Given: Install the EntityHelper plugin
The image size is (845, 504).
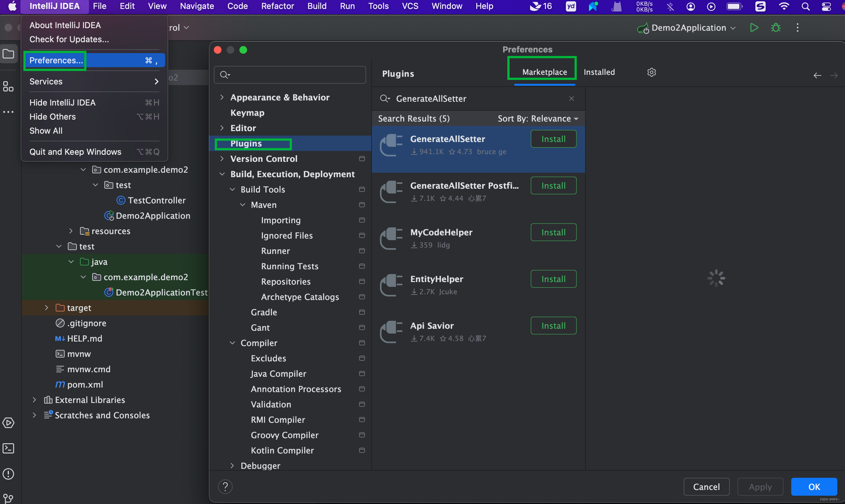Looking at the screenshot, I should (553, 279).
